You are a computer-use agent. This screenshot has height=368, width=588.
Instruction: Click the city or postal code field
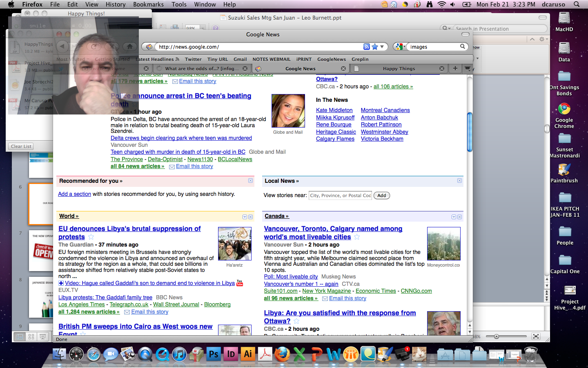click(x=340, y=195)
